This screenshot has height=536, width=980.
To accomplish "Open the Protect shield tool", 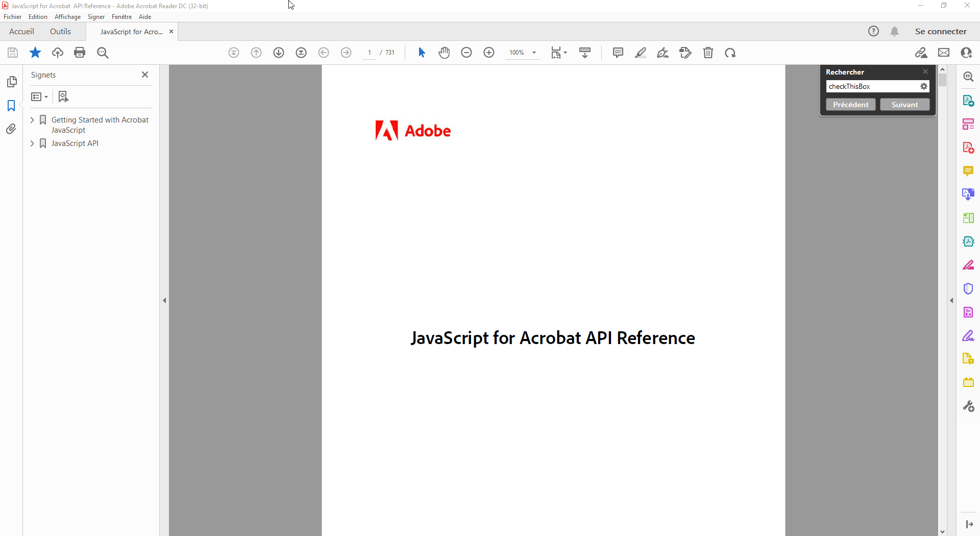I will coord(968,288).
